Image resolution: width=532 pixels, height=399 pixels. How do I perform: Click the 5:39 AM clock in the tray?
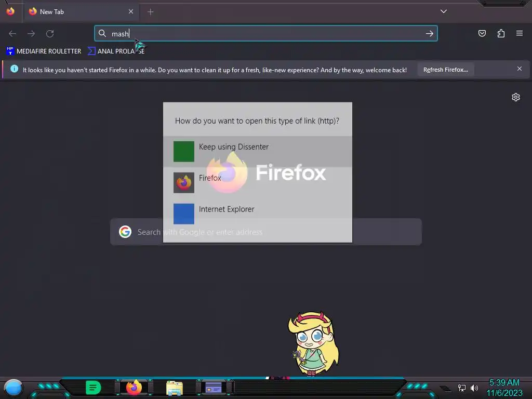click(x=504, y=383)
